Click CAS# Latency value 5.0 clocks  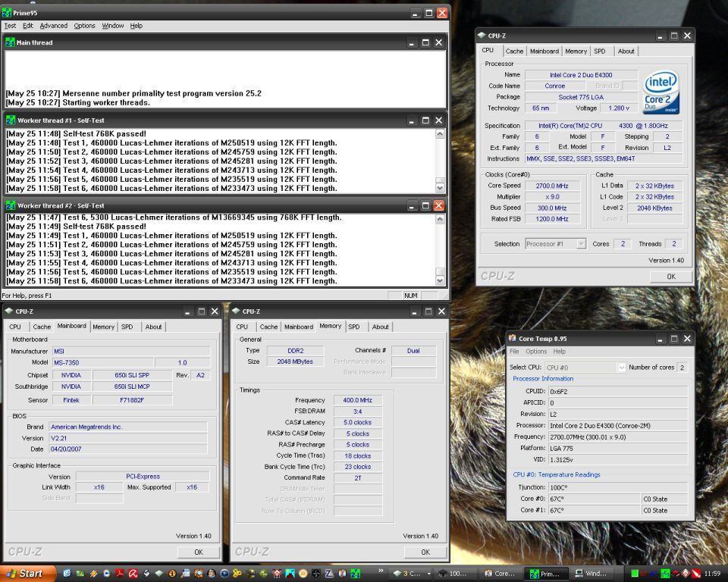coord(357,422)
